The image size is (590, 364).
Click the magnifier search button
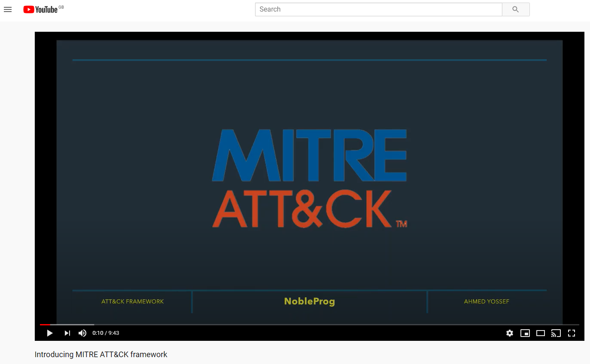point(516,9)
